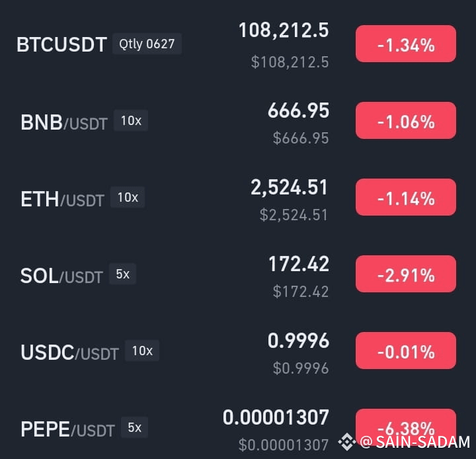The image size is (476, 459).
Task: Toggle BTCUSDT -1.34% change badge
Action: (x=405, y=44)
